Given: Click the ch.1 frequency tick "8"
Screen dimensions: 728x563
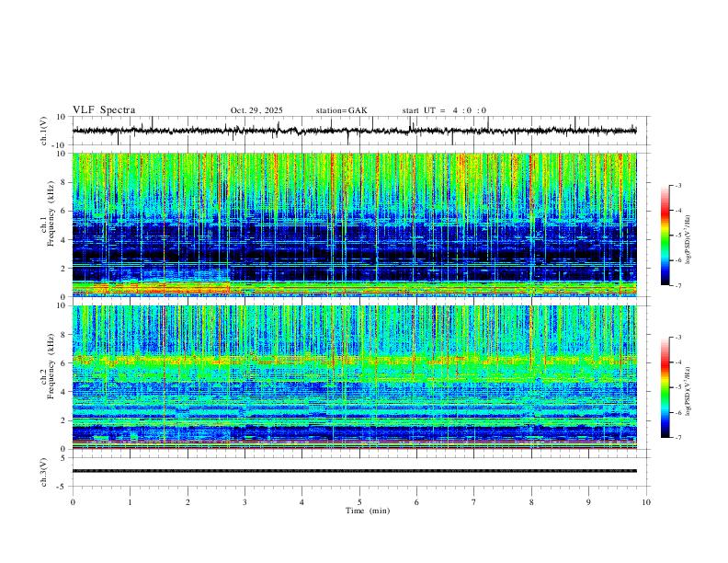Looking at the screenshot, I should point(63,182).
